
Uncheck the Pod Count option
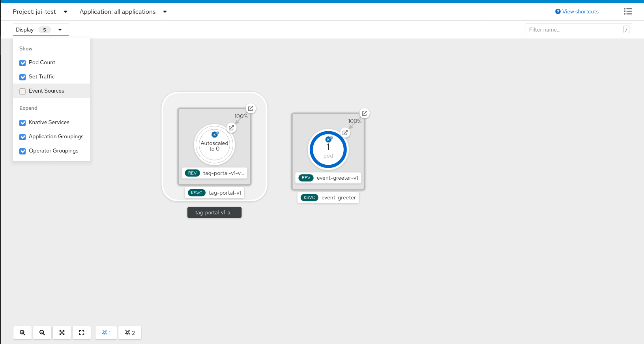click(22, 63)
